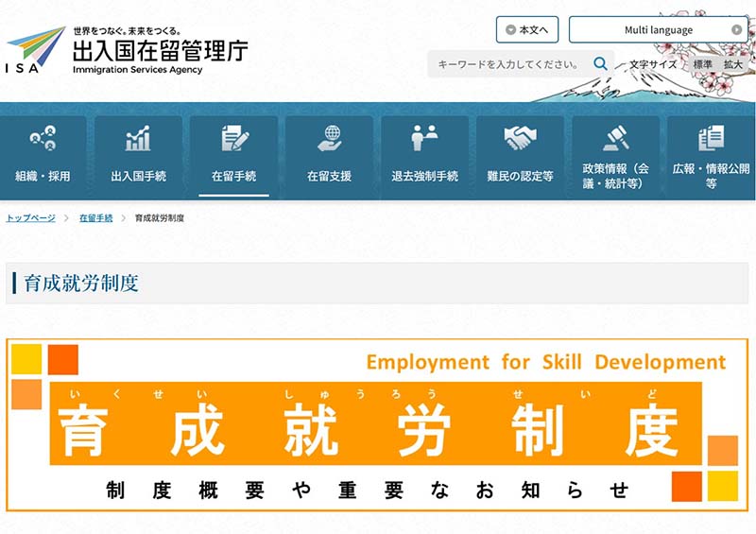Open the Multi language dropdown
Screen dimensions: 756x534
658,29
